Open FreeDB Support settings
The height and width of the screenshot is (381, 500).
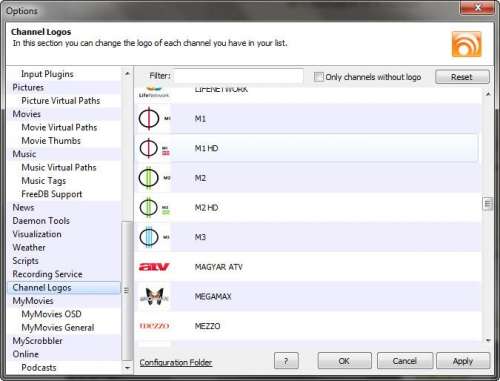(52, 194)
